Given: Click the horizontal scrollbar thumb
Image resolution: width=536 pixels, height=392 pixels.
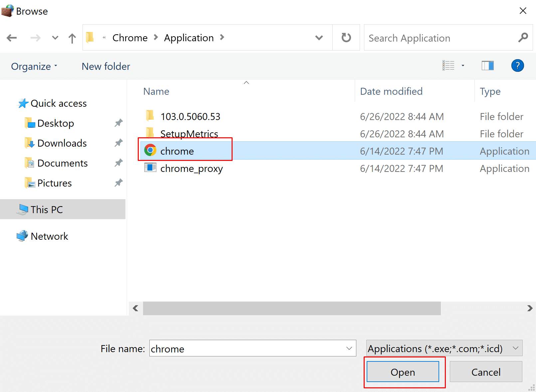Looking at the screenshot, I should (x=292, y=308).
